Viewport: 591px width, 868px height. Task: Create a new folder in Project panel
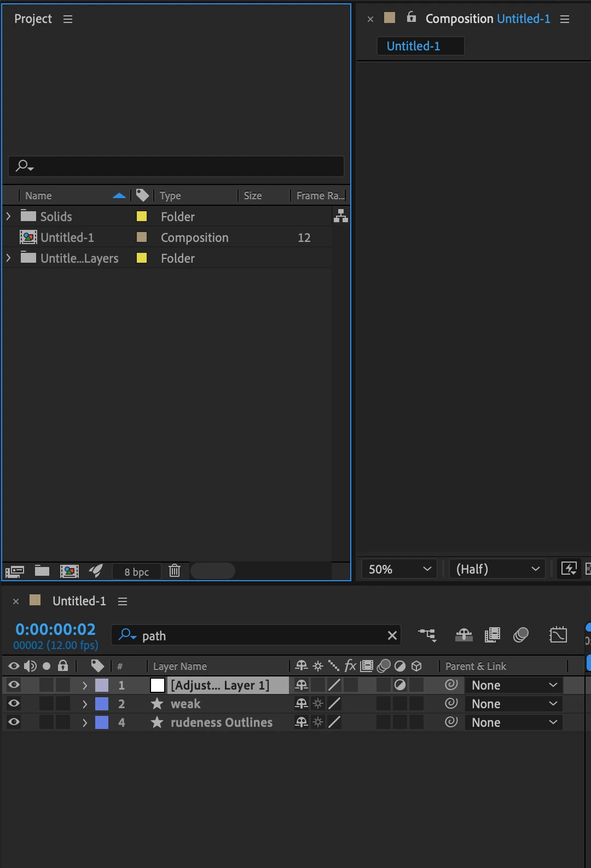coord(42,571)
